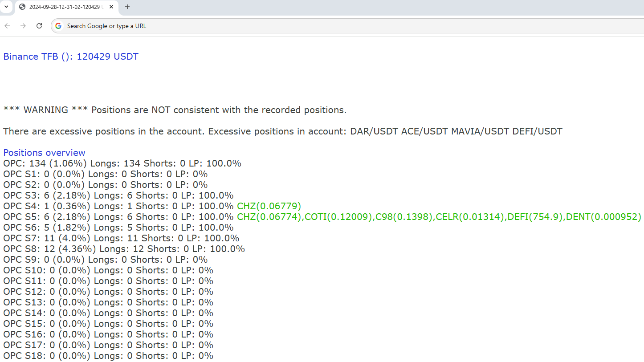The width and height of the screenshot is (644, 362).
Task: Reload the current page
Action: [x=39, y=26]
